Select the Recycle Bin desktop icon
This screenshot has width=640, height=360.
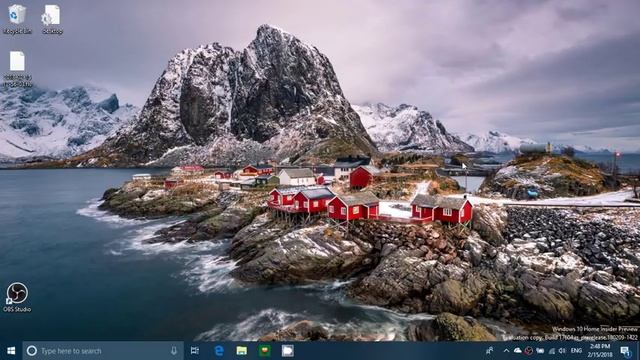pos(17,19)
